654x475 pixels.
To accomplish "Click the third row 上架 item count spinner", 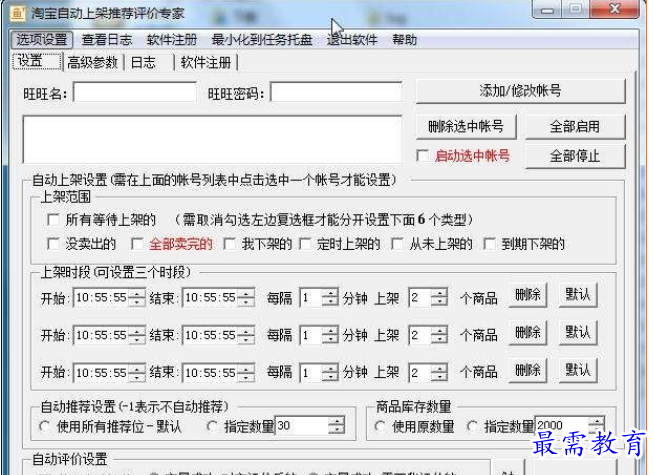I will [439, 372].
